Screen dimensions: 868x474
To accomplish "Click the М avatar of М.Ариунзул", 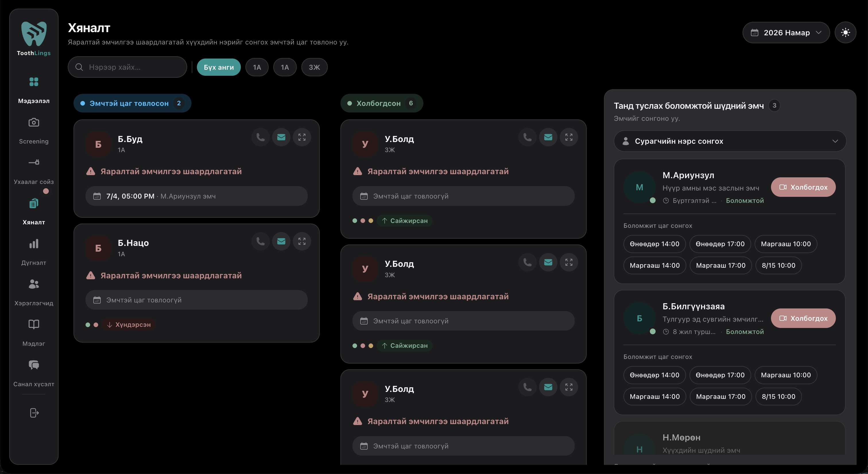I will tap(639, 187).
